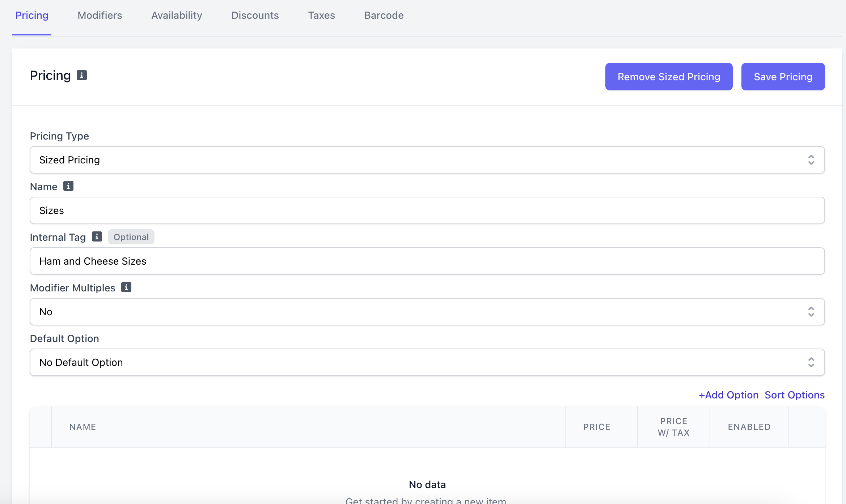Select the Pricing tab
The height and width of the screenshot is (504, 846).
pos(32,15)
